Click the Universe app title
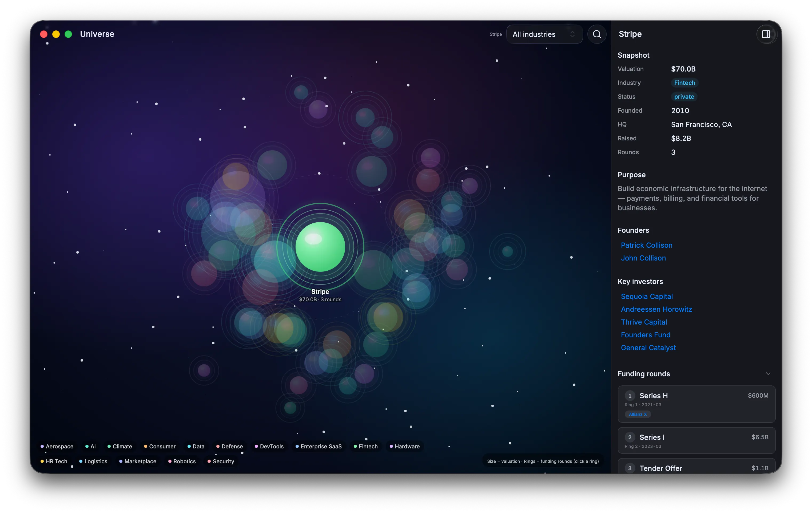 click(97, 34)
